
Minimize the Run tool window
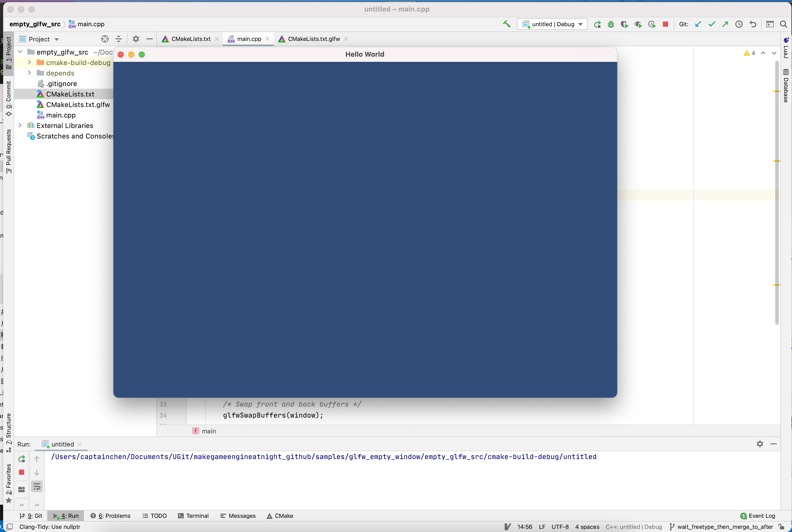pyautogui.click(x=774, y=444)
